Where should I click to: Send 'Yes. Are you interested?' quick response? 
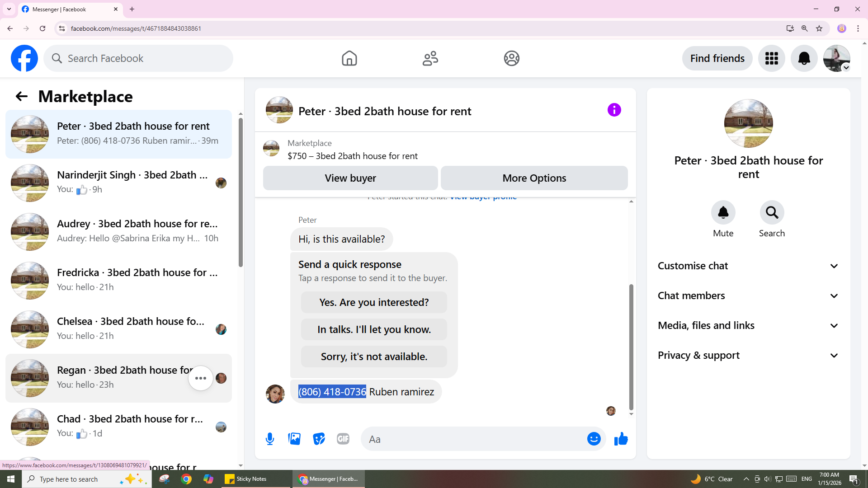pyautogui.click(x=374, y=302)
